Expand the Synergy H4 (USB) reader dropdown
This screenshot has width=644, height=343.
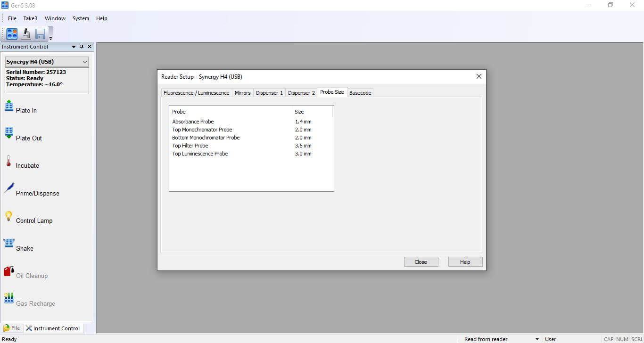tap(85, 62)
